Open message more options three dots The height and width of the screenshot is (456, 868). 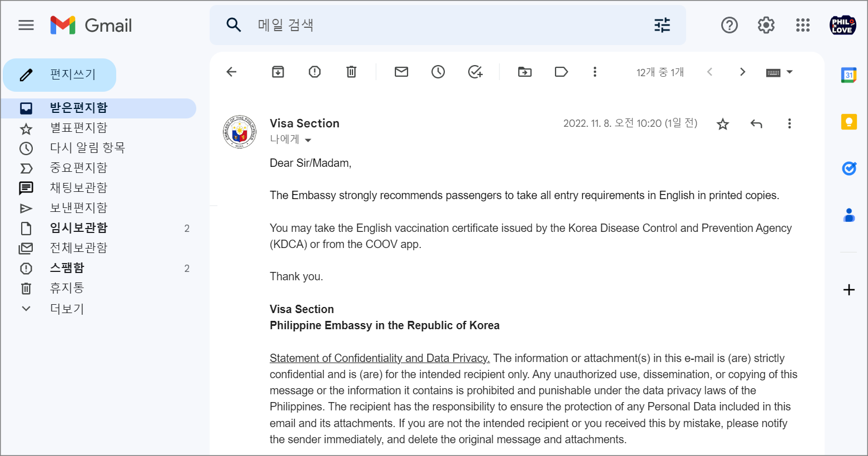point(790,123)
